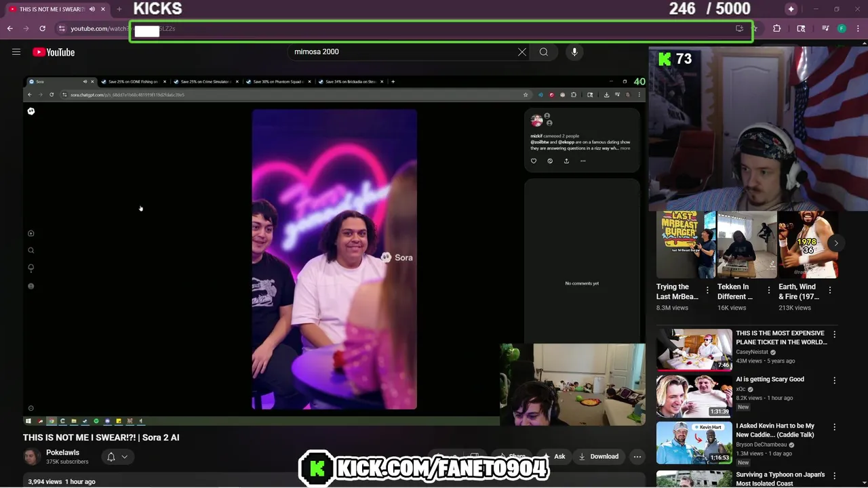Open the browser Extensions puzzle icon
This screenshot has height=488, width=868.
[777, 28]
